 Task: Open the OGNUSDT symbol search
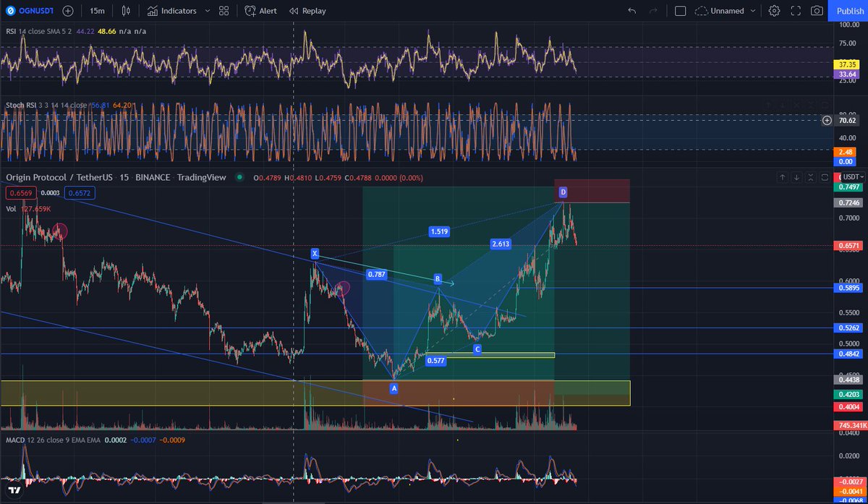pos(37,11)
